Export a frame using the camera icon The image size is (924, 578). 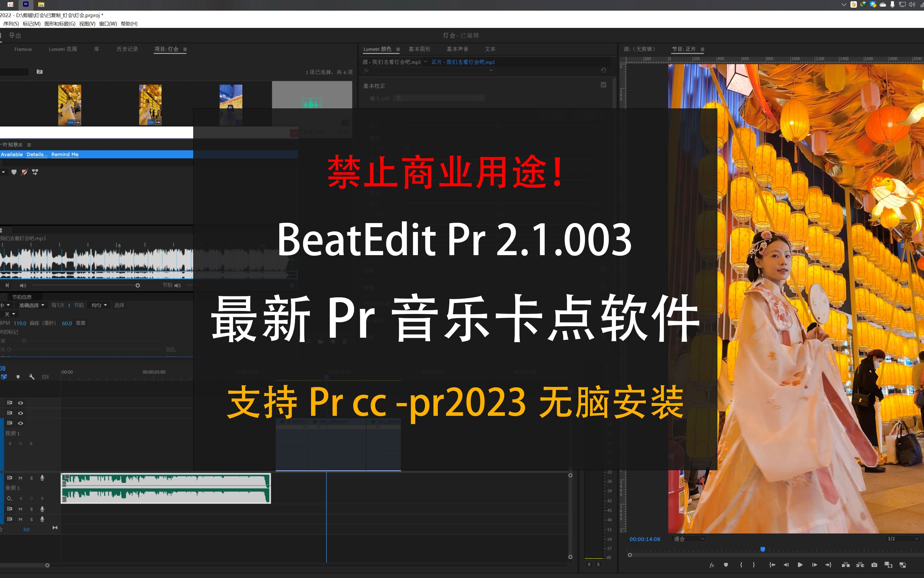(875, 565)
